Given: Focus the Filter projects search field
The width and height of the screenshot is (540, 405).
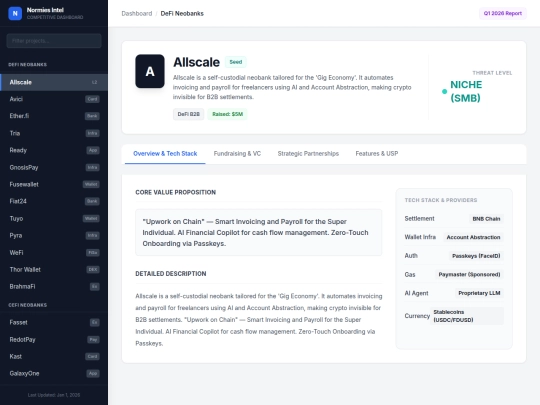Looking at the screenshot, I should point(54,41).
